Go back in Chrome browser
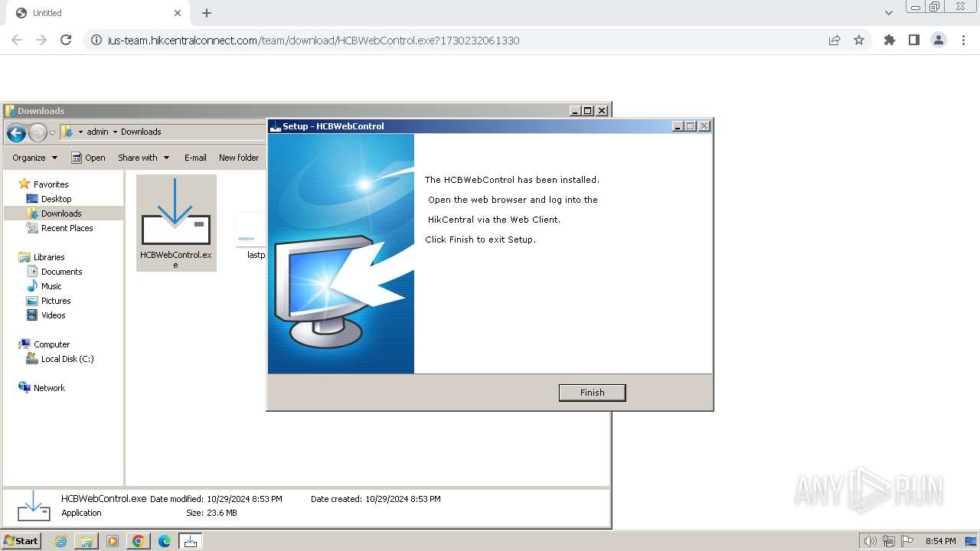 point(17,40)
